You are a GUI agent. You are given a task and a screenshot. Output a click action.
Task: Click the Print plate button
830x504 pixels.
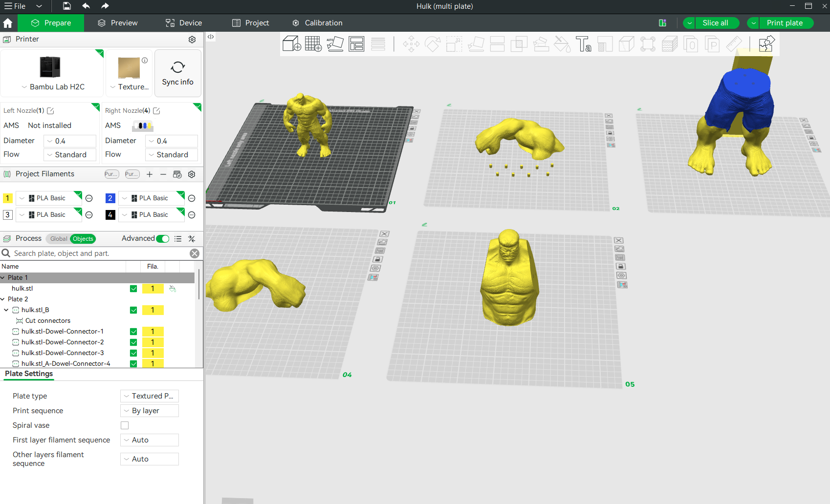pyautogui.click(x=786, y=23)
